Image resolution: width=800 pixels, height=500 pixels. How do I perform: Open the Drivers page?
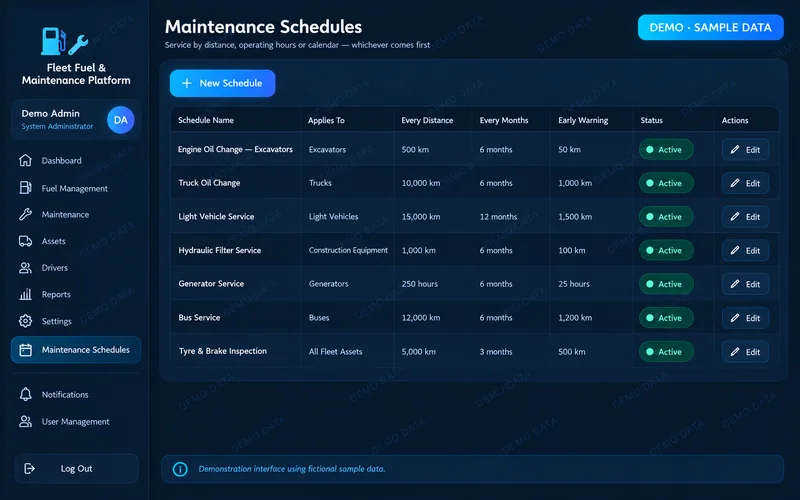pyautogui.click(x=76, y=267)
